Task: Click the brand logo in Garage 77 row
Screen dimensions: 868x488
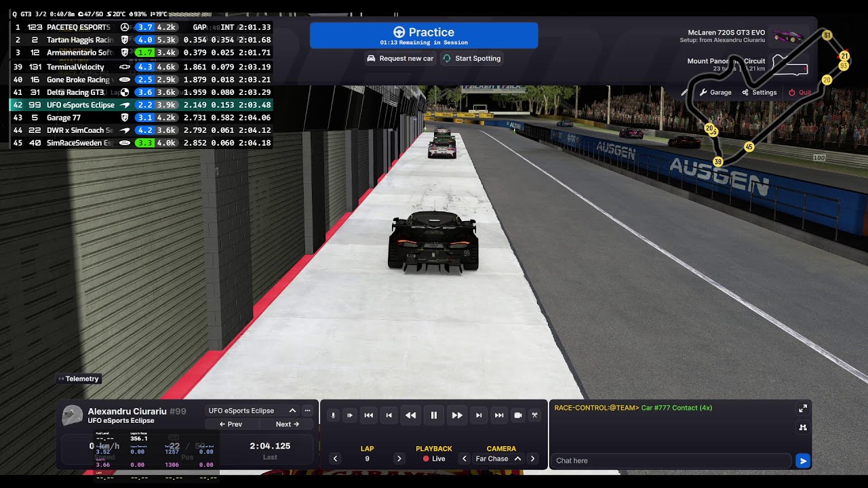Action: (x=125, y=118)
